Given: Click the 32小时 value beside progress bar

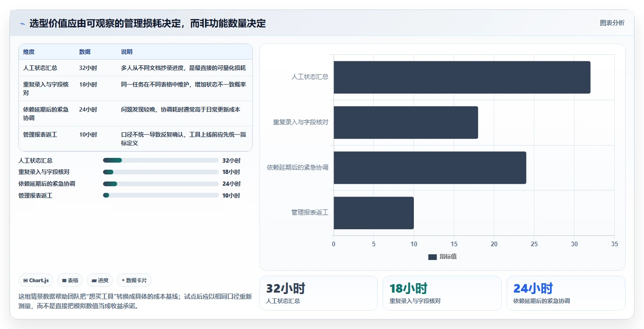Looking at the screenshot, I should [x=232, y=161].
